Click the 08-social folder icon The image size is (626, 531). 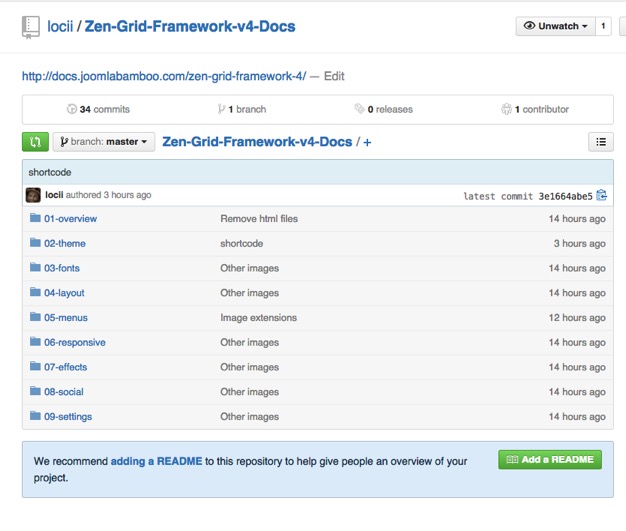(x=36, y=391)
